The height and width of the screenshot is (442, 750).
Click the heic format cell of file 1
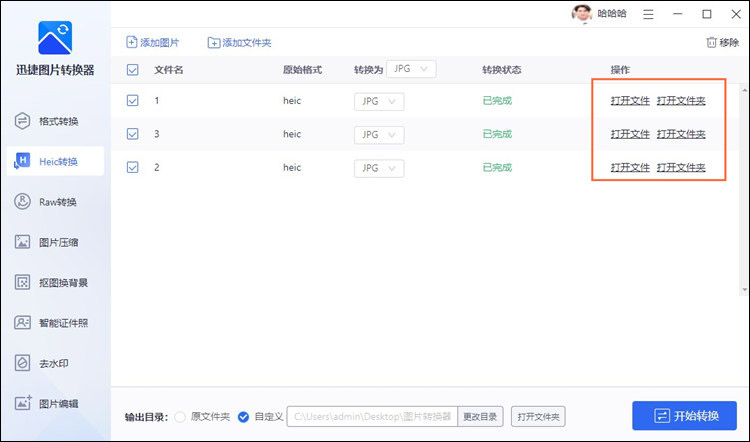tap(292, 101)
